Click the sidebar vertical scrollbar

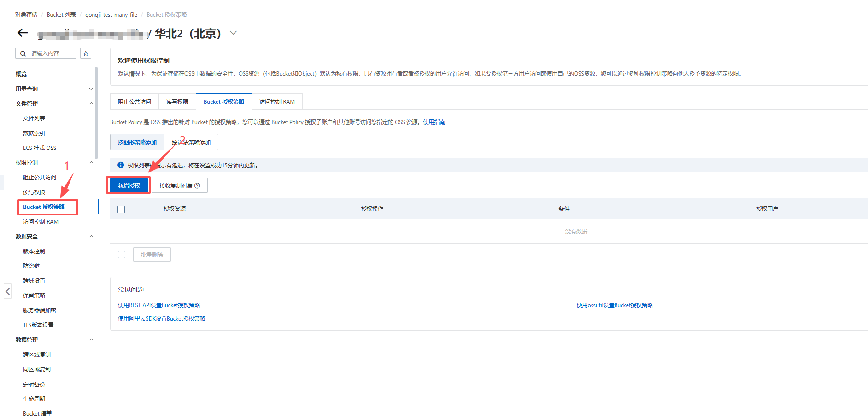[x=96, y=113]
